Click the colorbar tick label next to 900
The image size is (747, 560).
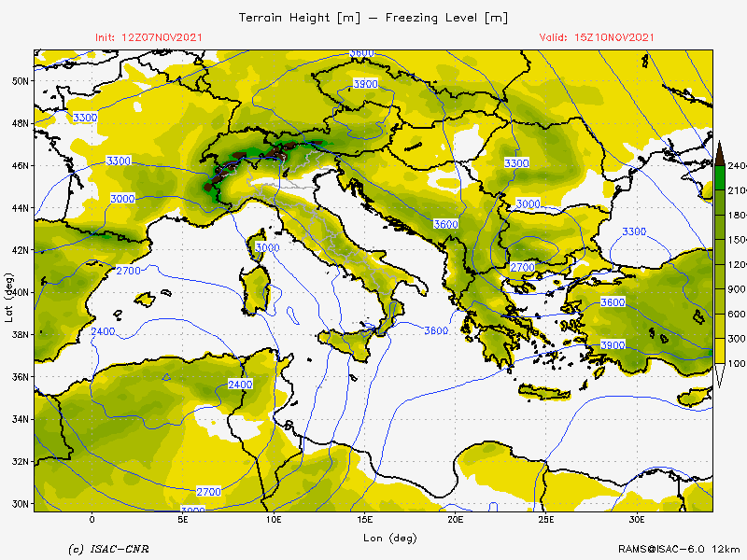(737, 289)
